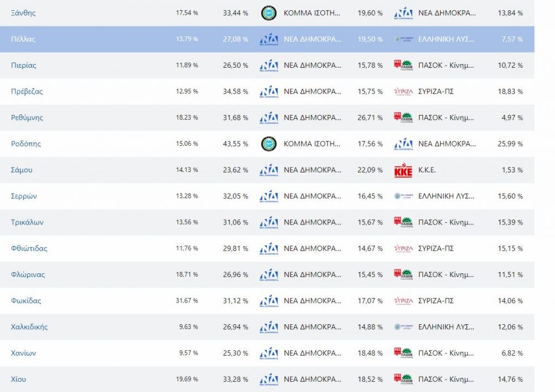Click the ΚΟΜΜΑ ΙΣΟΤΗ... logo in the Ξάνθης row
This screenshot has width=555, height=392.
tap(269, 13)
